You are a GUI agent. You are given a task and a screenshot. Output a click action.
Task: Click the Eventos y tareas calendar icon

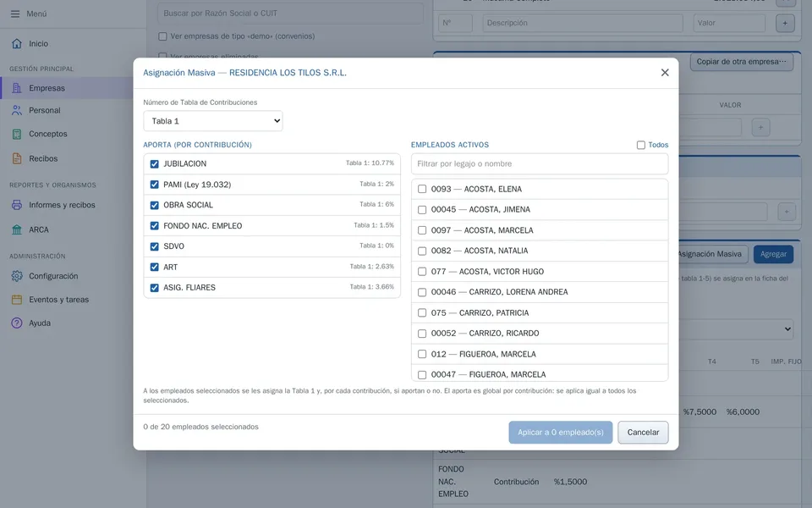tap(17, 300)
